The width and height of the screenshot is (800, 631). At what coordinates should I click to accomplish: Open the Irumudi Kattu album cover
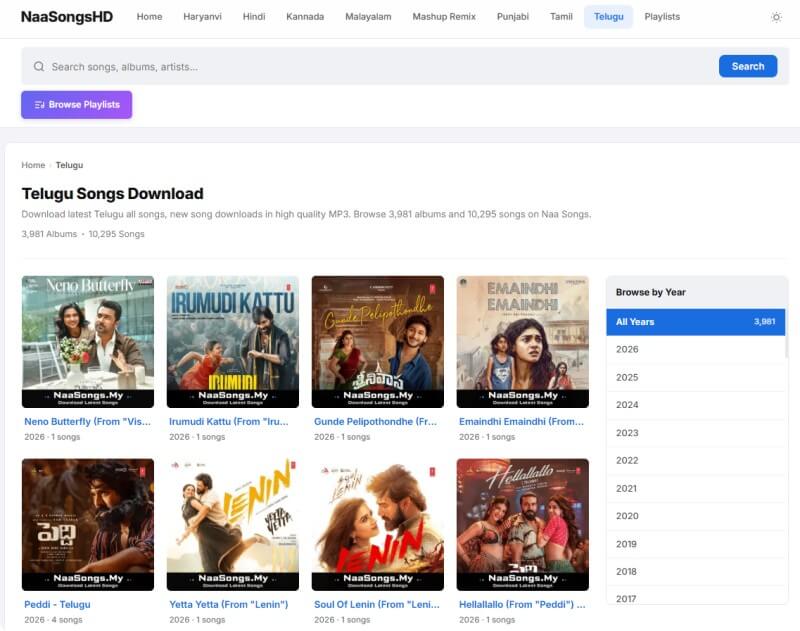point(233,342)
